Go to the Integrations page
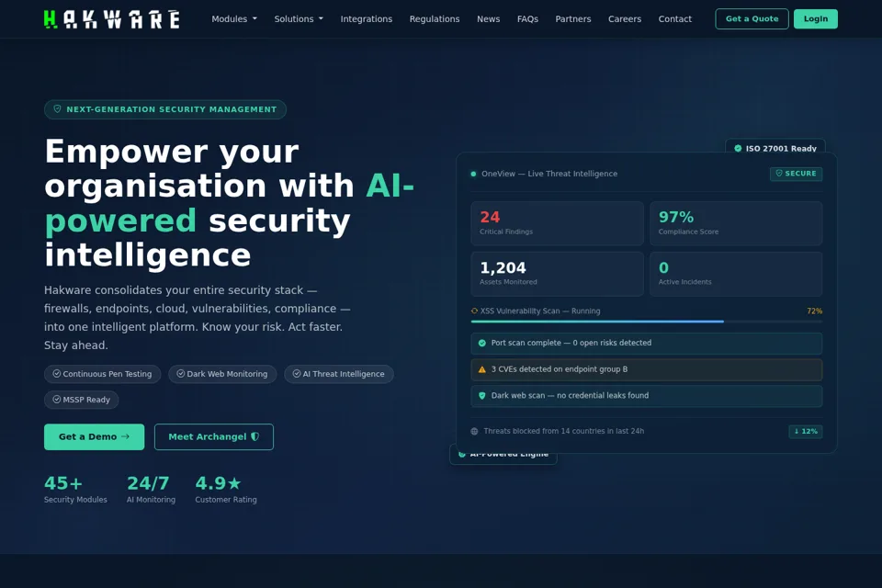 pos(367,19)
